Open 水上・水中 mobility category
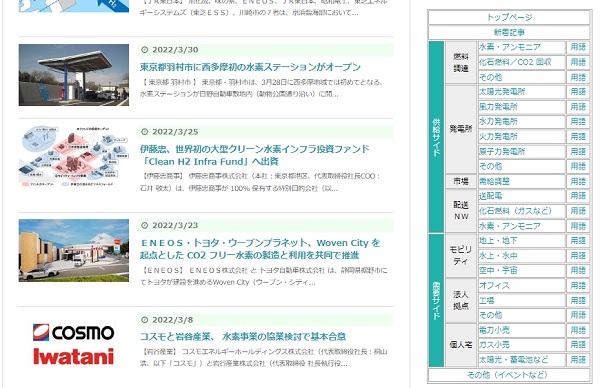 pyautogui.click(x=498, y=256)
